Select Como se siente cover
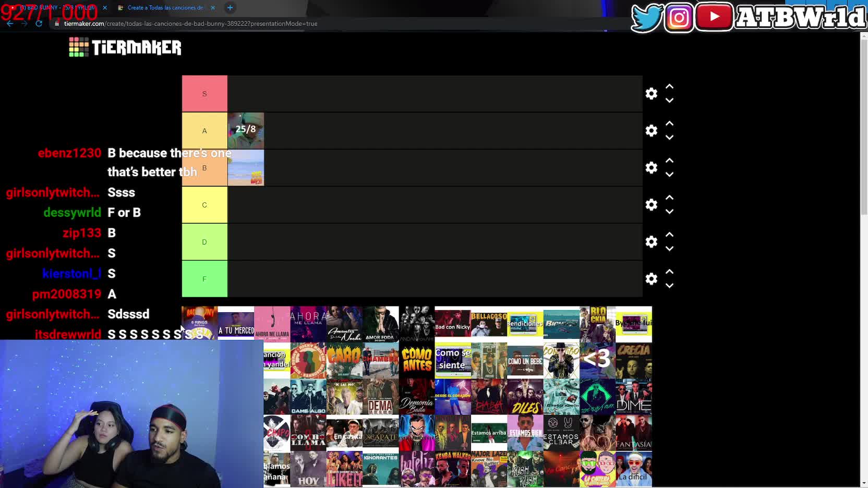The image size is (868, 488). [453, 361]
